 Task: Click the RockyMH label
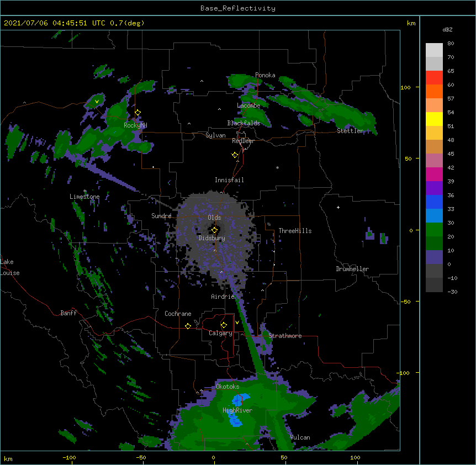coord(135,125)
